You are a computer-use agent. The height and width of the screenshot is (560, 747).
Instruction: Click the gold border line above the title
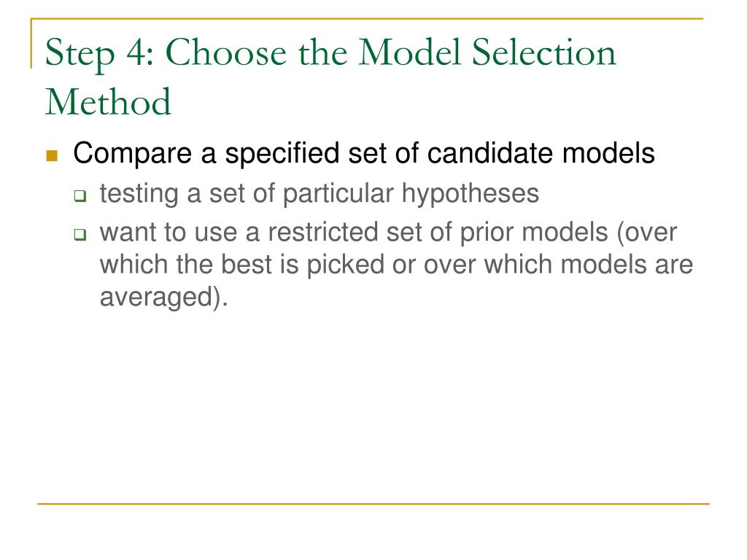pos(367,18)
